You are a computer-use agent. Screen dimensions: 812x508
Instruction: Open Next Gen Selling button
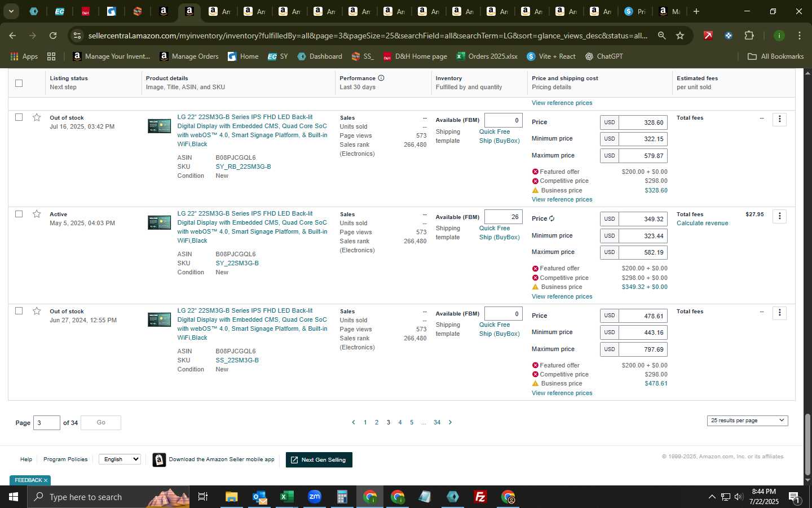[319, 460]
